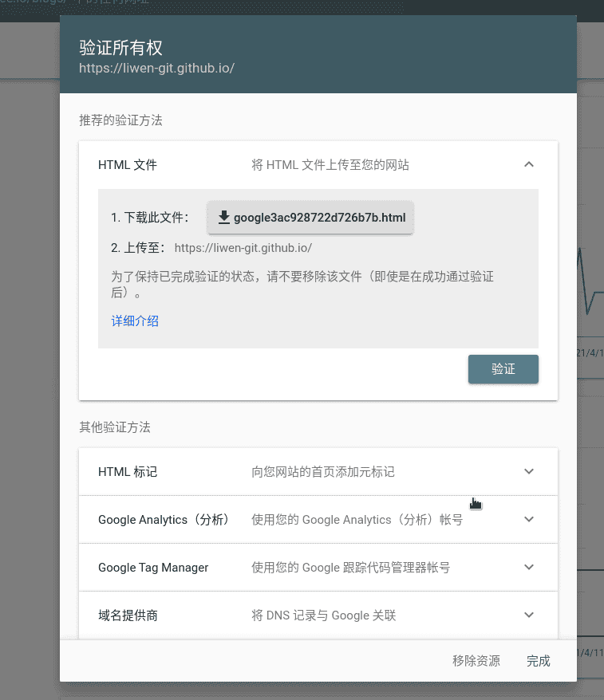Image resolution: width=604 pixels, height=700 pixels.
Task: Click the download arrow icon
Action: pos(224,218)
